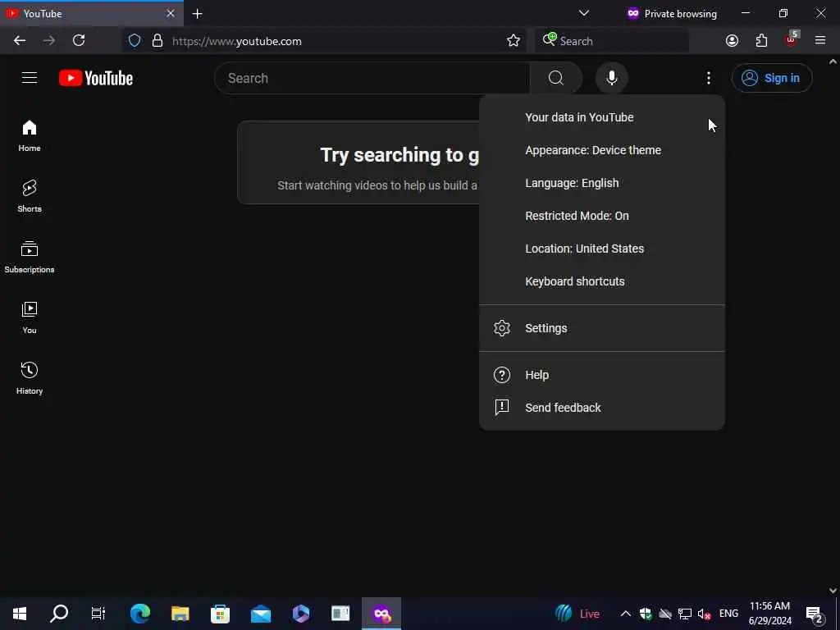Select Your data in YouTube
The width and height of the screenshot is (840, 630).
tap(602, 117)
